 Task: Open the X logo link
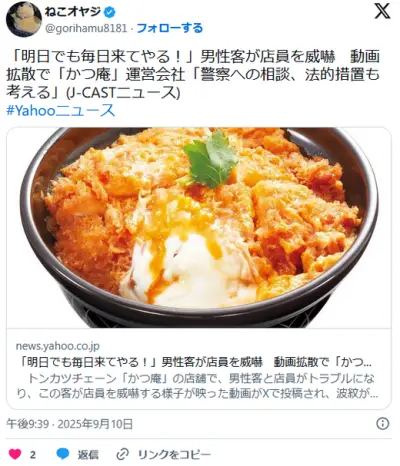(x=382, y=12)
